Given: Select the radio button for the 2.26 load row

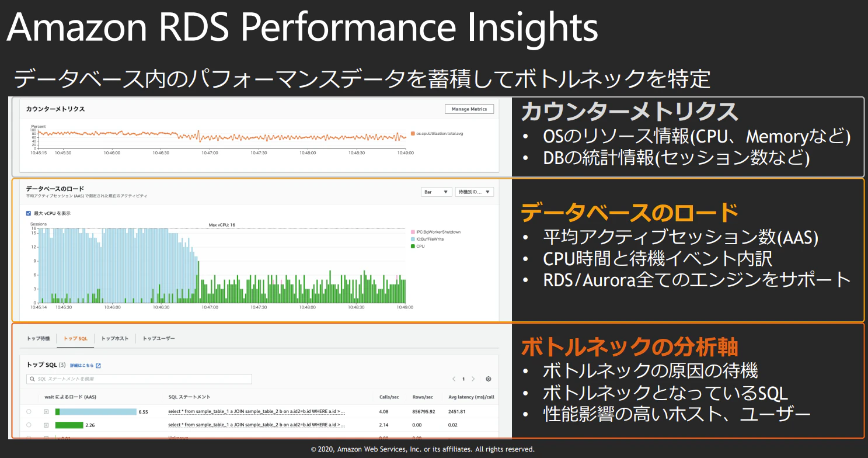Looking at the screenshot, I should click(29, 425).
